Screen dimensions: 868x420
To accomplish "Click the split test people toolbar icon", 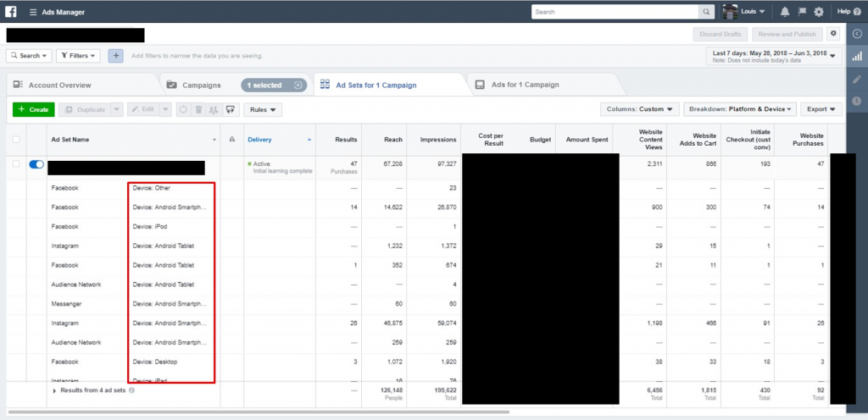I will 214,109.
